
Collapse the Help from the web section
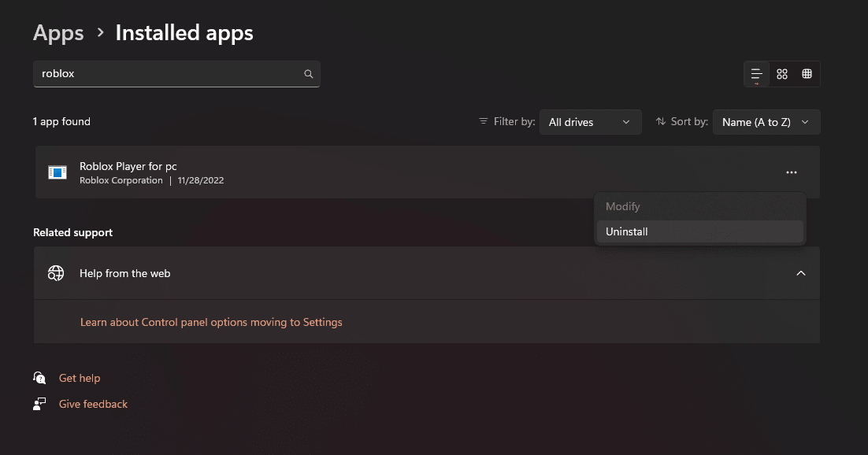[800, 273]
